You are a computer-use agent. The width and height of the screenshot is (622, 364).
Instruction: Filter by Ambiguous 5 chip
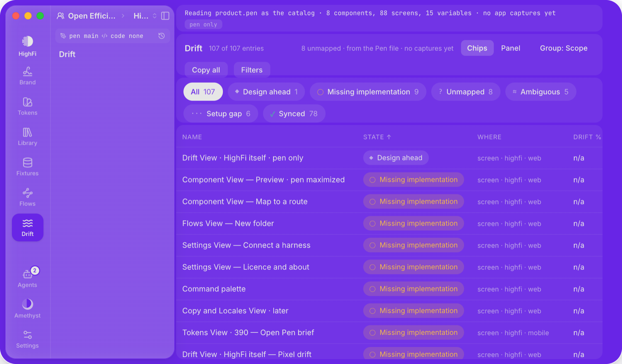[541, 92]
